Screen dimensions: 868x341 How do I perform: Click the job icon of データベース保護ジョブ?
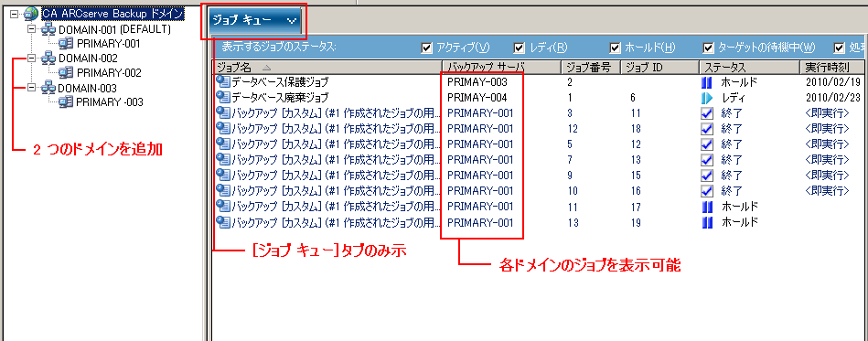223,82
